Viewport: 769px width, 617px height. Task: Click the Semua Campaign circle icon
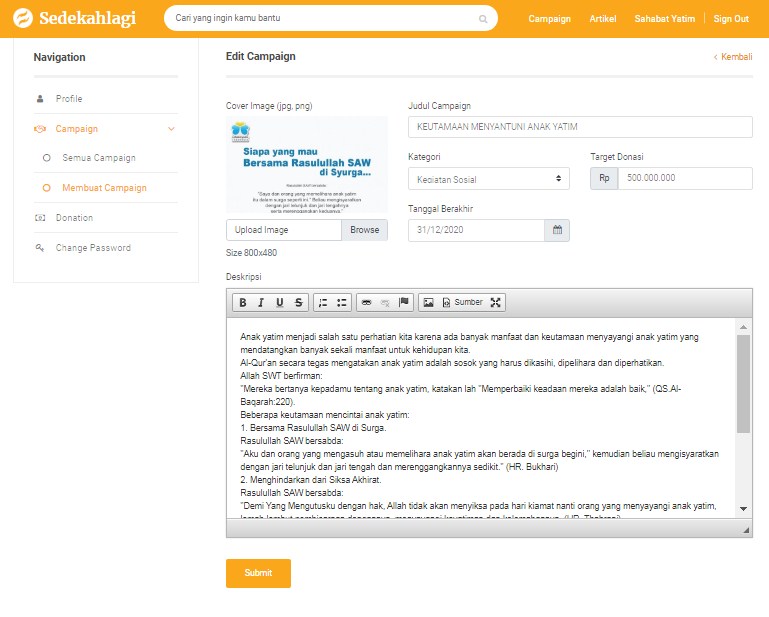[47, 158]
